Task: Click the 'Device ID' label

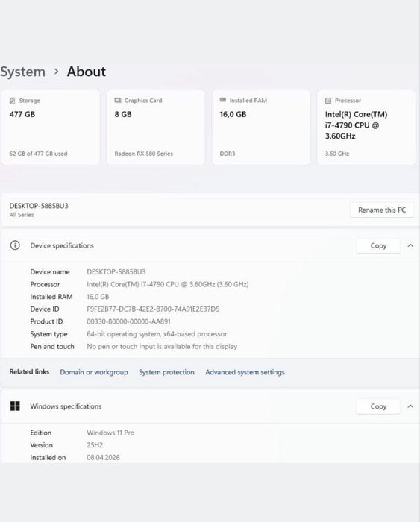Action: 45,309
